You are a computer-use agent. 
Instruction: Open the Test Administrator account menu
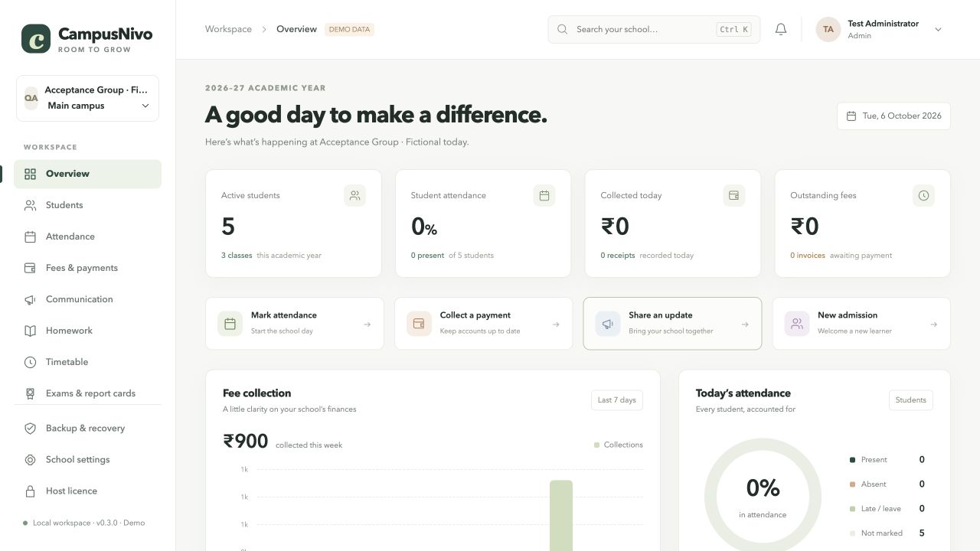[x=879, y=29]
